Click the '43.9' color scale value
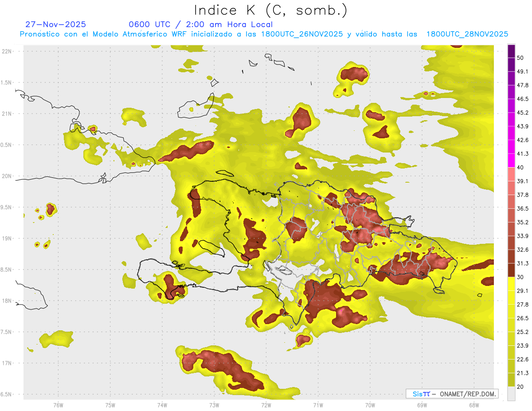The width and height of the screenshot is (532, 411). pos(523,126)
